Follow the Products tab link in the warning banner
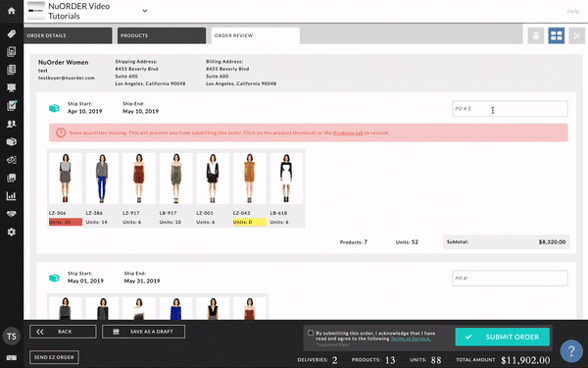Viewport: 588px width, 368px height. pos(348,132)
